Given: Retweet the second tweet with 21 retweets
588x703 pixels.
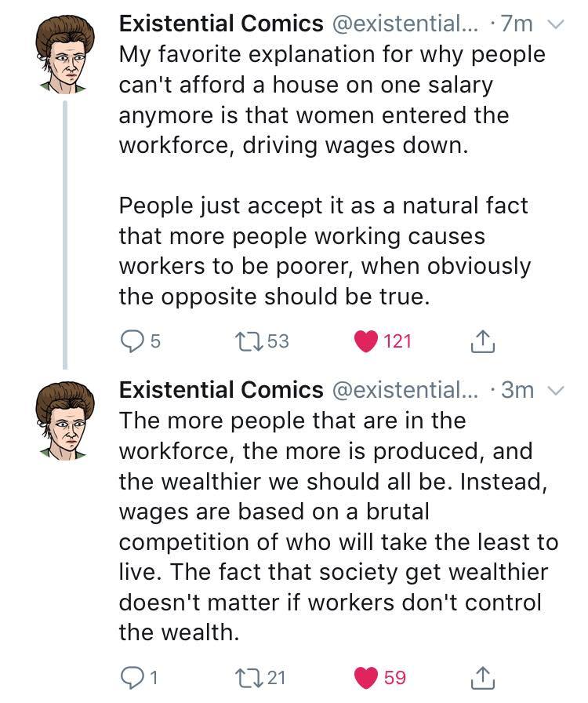Looking at the screenshot, I should (247, 677).
